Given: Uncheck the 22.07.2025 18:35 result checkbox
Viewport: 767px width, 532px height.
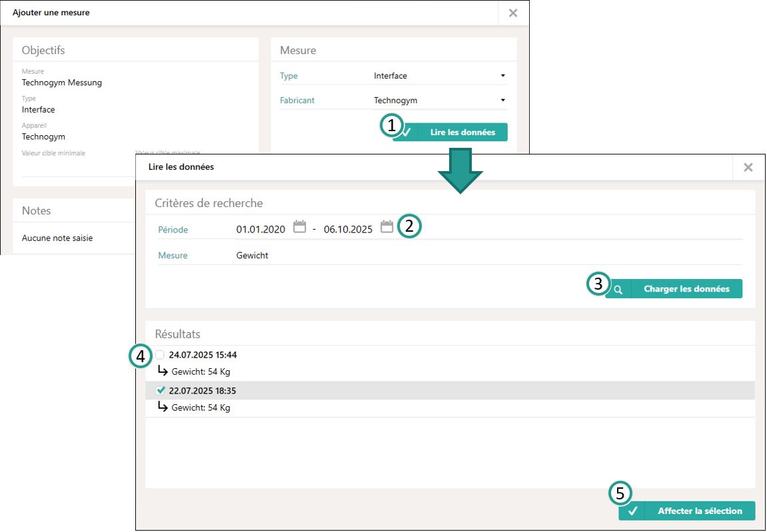Looking at the screenshot, I should (x=160, y=391).
